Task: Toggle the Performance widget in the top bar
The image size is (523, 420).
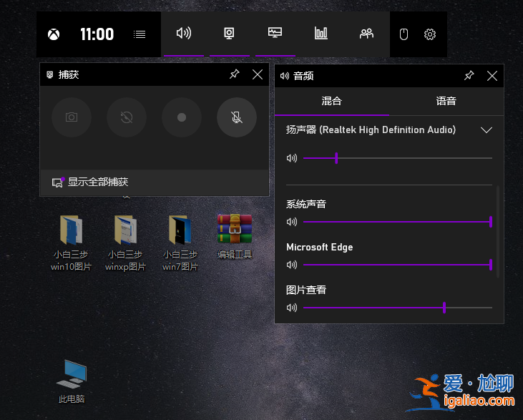Action: tap(275, 33)
